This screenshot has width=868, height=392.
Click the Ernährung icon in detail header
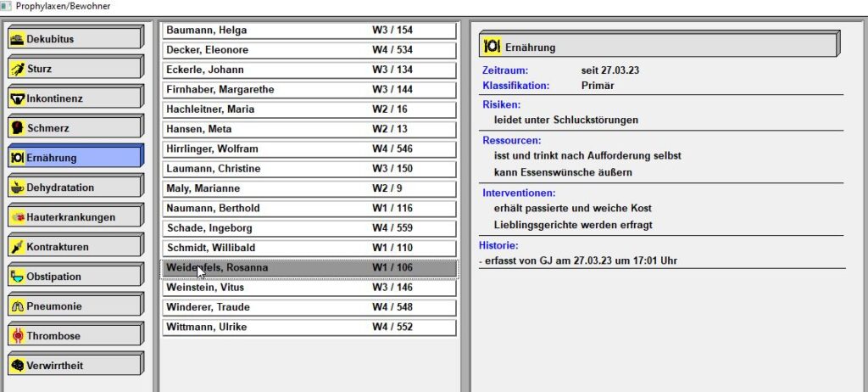[492, 47]
